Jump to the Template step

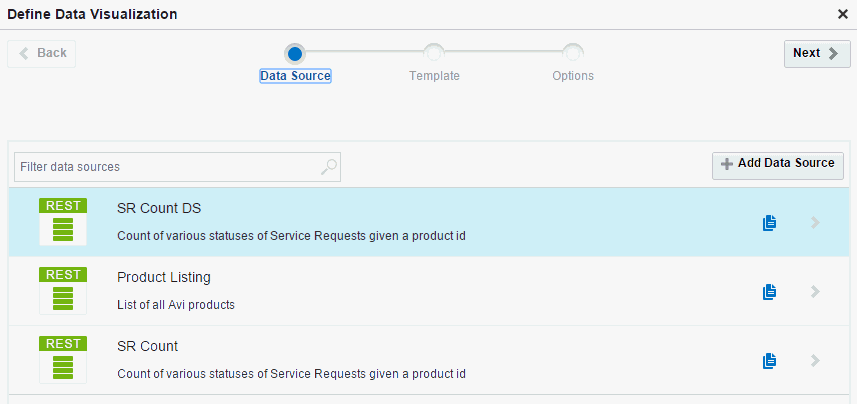click(434, 53)
